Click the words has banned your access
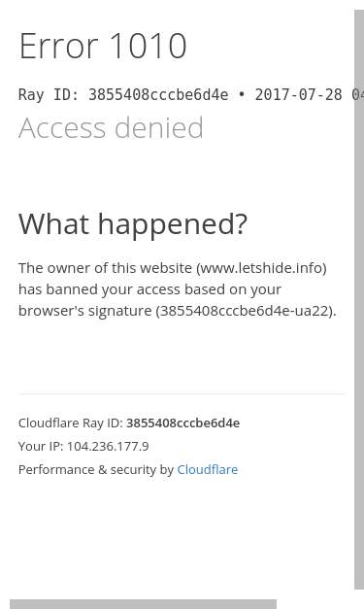 pyautogui.click(x=99, y=289)
